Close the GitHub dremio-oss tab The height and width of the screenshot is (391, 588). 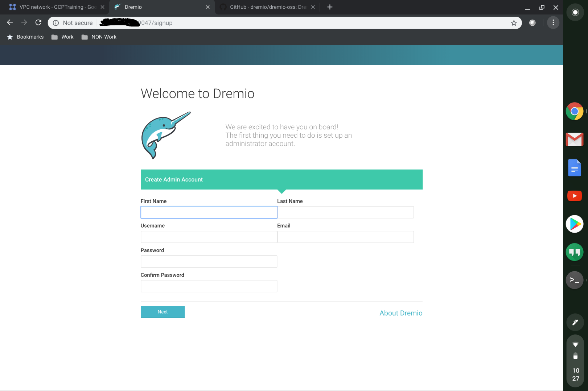click(x=313, y=7)
